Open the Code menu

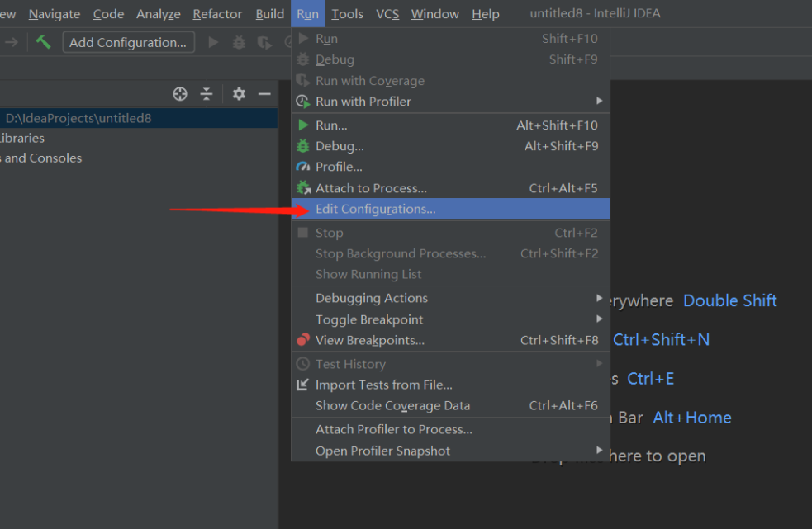(x=108, y=14)
